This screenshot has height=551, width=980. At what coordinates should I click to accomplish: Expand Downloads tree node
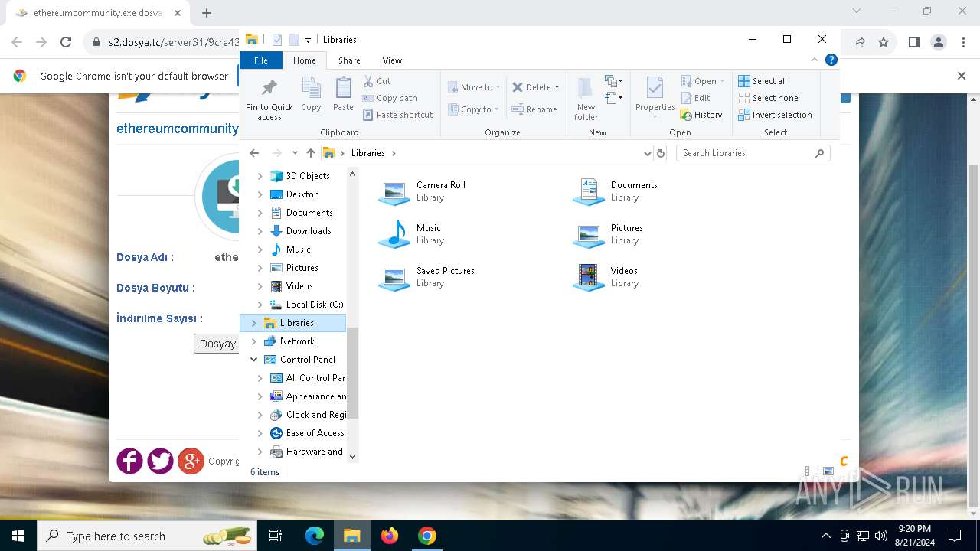[260, 231]
